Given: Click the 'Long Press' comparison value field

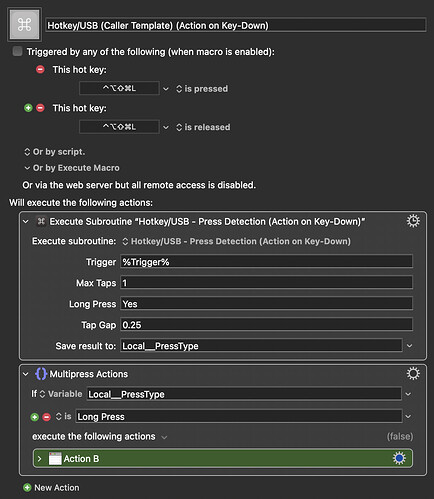Looking at the screenshot, I should (239, 416).
